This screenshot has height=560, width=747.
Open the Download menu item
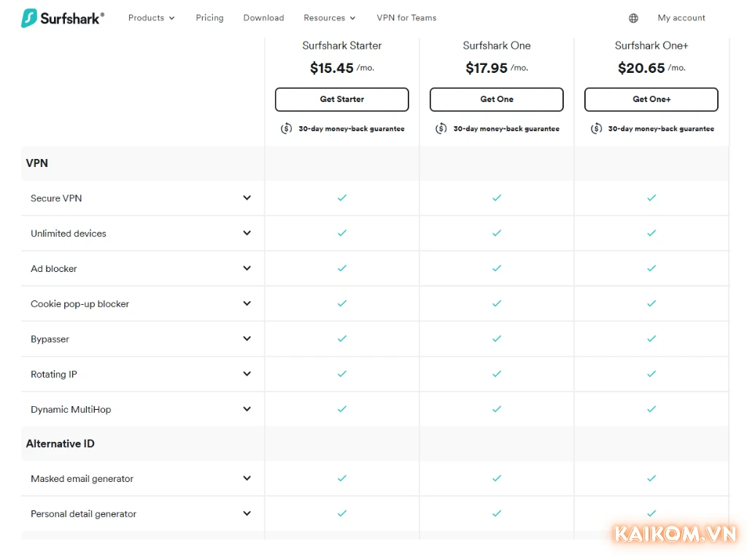click(263, 18)
